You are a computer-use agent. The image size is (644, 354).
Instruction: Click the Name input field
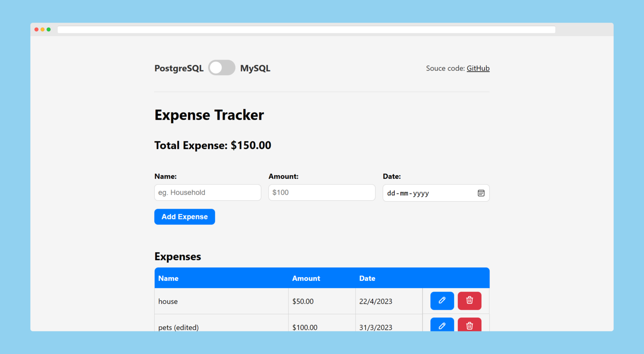pos(207,192)
